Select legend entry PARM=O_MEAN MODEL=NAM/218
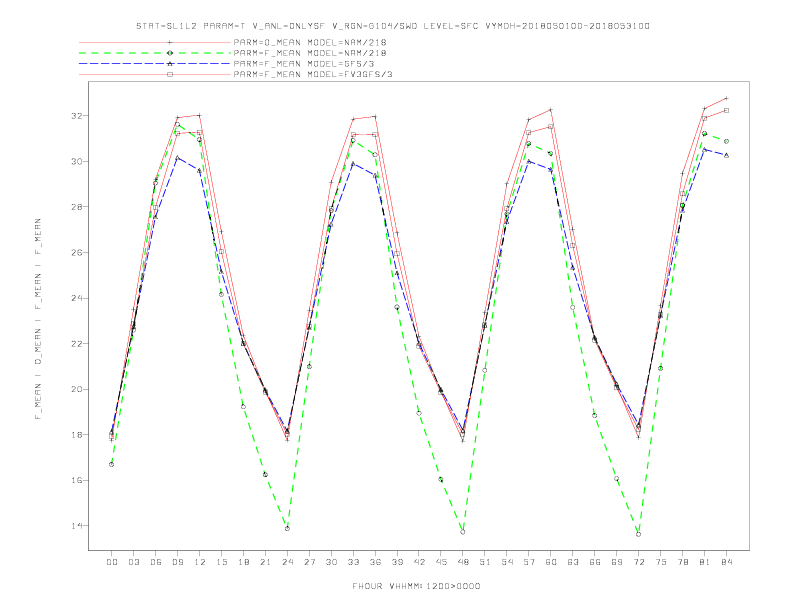 coord(310,42)
